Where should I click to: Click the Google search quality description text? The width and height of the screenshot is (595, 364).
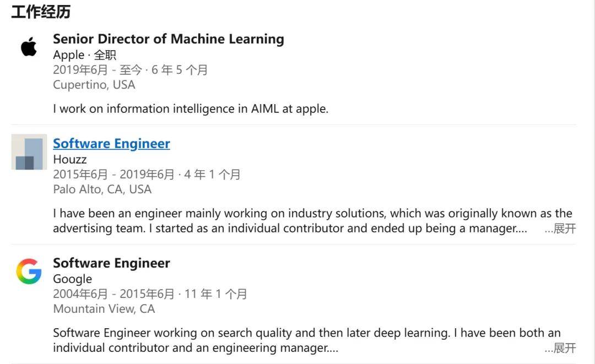306,333
